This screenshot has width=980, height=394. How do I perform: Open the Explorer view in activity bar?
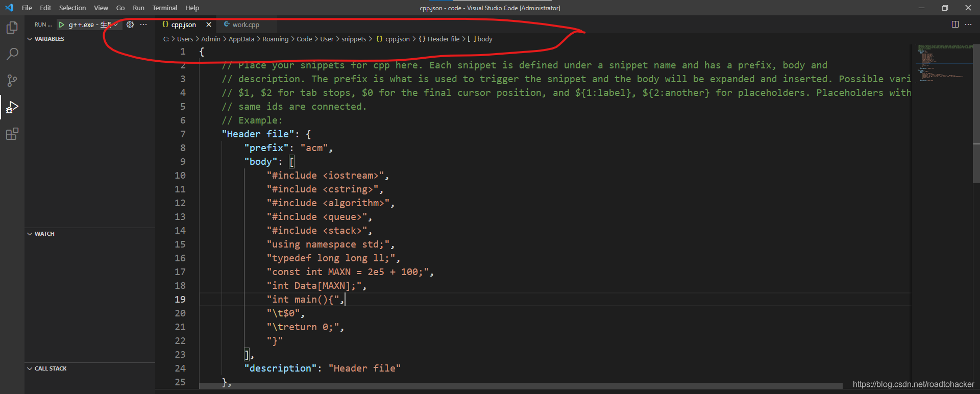[x=12, y=28]
